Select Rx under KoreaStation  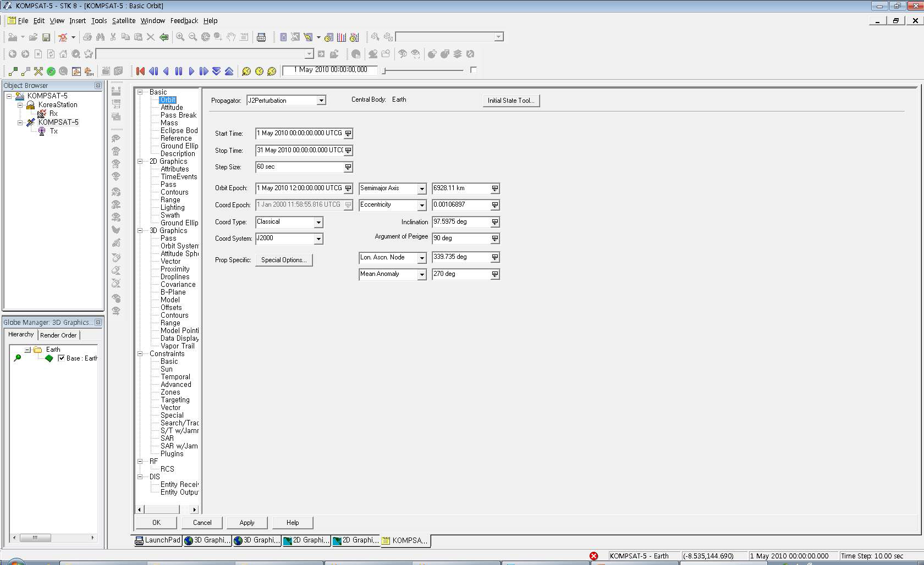(53, 114)
